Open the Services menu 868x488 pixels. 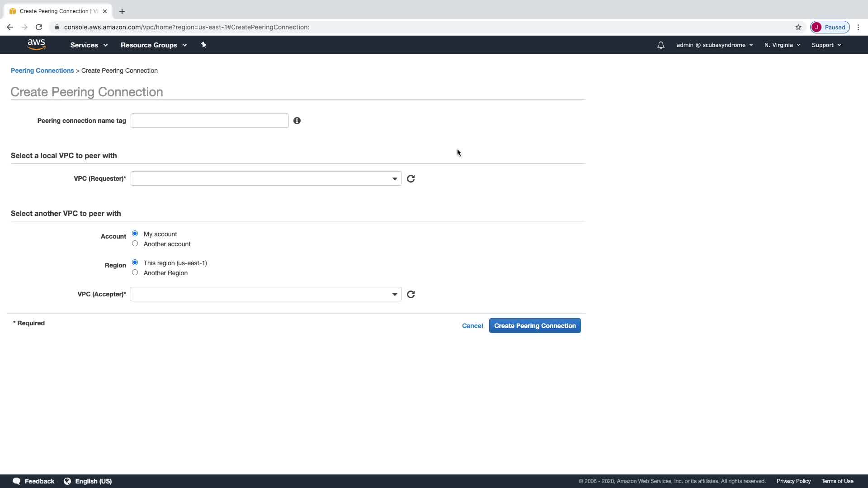(89, 45)
